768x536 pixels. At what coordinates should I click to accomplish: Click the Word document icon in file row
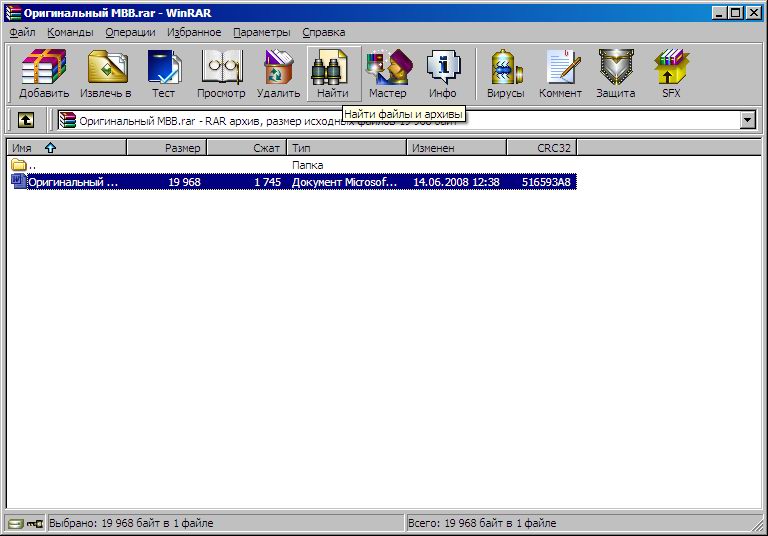(19, 181)
